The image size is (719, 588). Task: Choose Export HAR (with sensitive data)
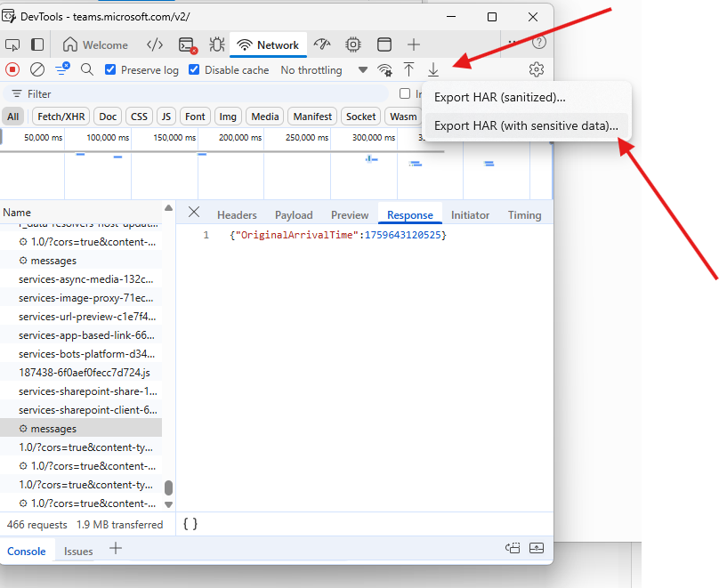point(526,125)
